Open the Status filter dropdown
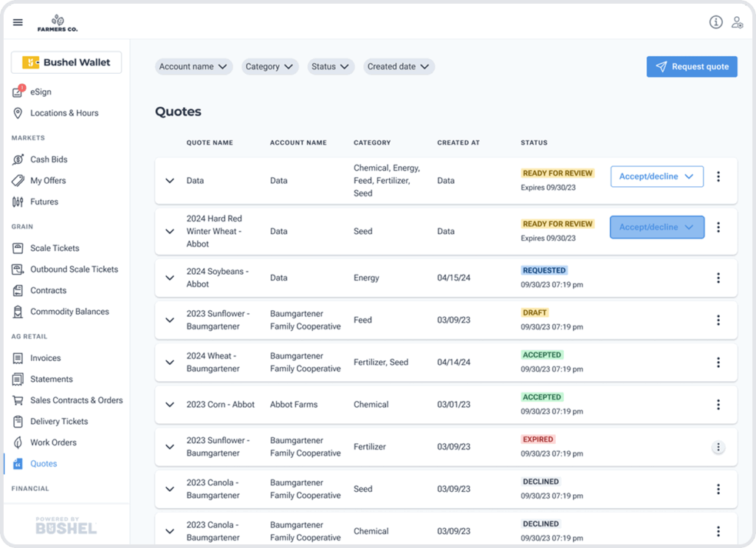This screenshot has height=548, width=756. point(331,66)
